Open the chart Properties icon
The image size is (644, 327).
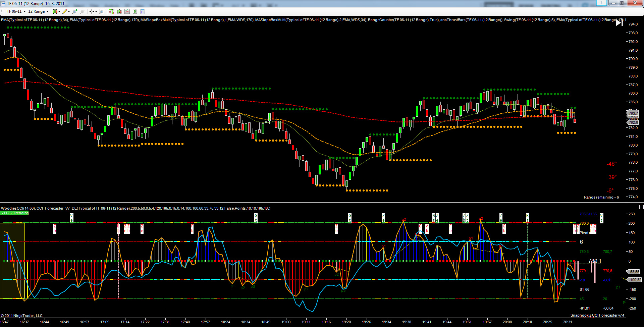coord(143,11)
